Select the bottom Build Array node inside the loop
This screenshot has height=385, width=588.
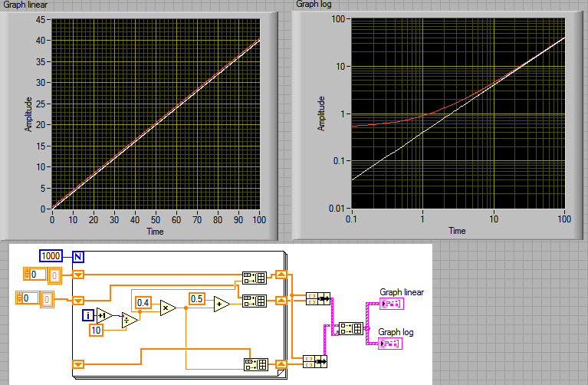coord(256,364)
